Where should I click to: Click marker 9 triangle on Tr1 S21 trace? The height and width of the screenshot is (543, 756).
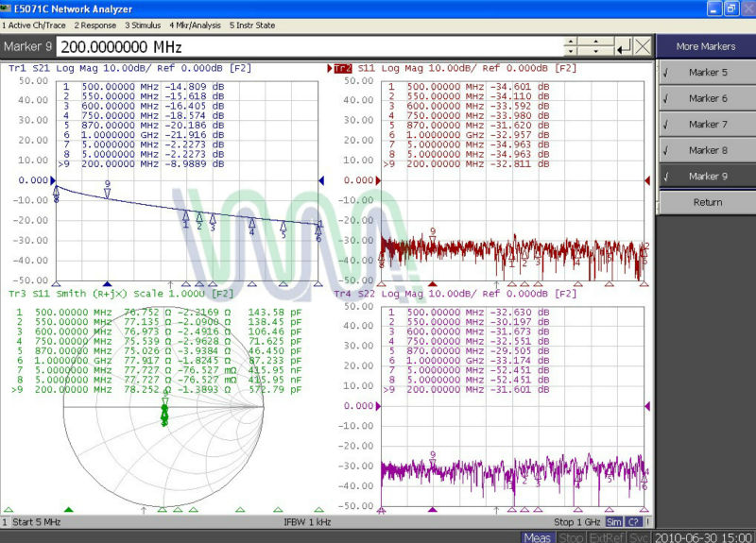108,193
